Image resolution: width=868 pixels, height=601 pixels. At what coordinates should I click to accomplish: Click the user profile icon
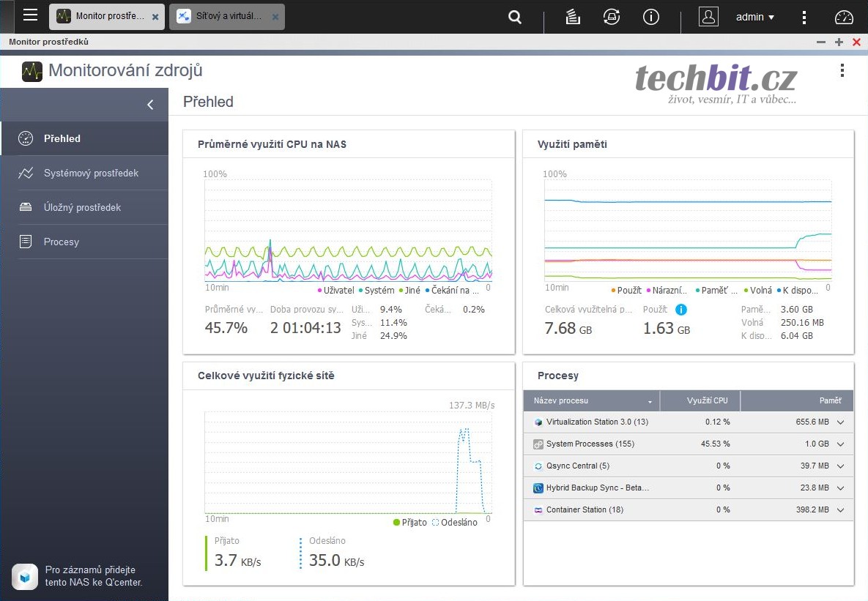coord(708,17)
